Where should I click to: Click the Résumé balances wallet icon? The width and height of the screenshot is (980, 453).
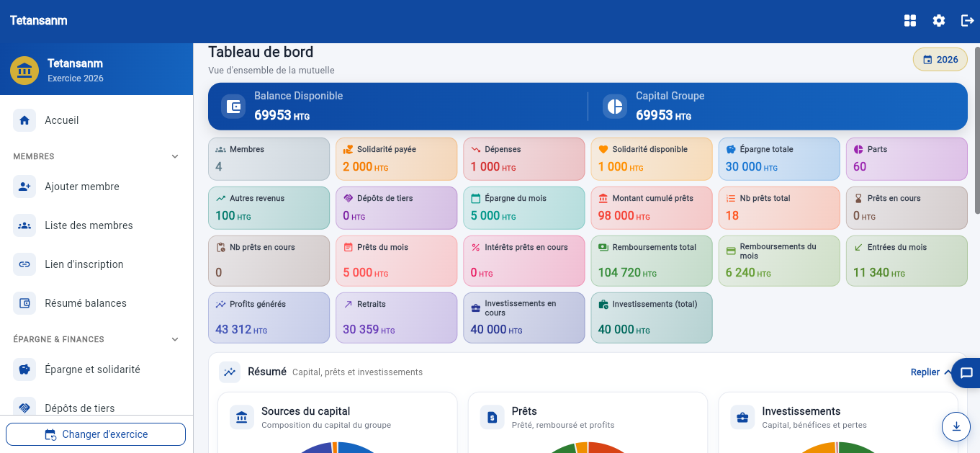(x=24, y=303)
